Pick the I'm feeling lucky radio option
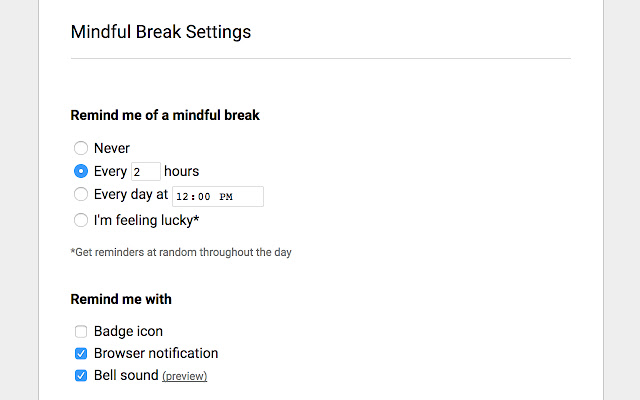The width and height of the screenshot is (640, 400). point(81,220)
